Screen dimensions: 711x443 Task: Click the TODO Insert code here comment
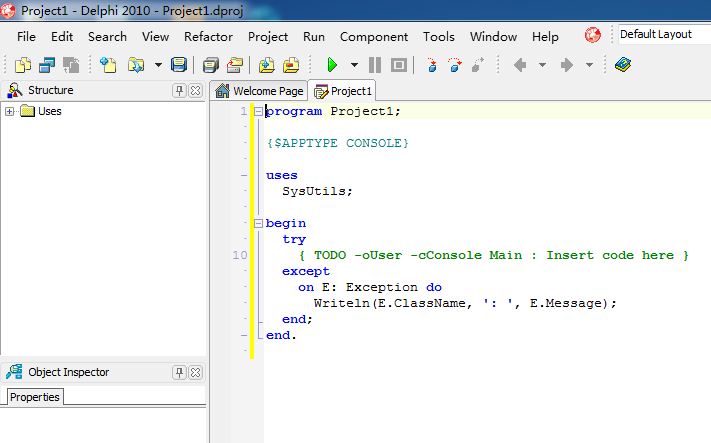[x=494, y=255]
